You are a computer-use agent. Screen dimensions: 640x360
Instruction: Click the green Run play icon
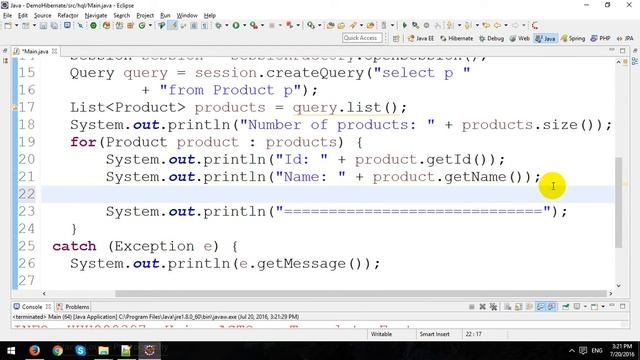pos(236,25)
